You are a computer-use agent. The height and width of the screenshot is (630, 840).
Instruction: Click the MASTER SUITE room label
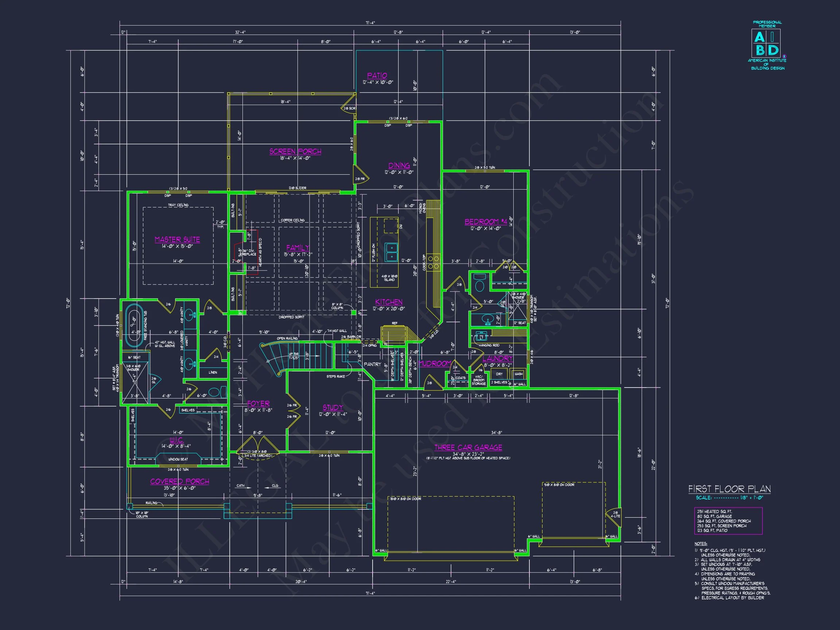[x=177, y=240]
